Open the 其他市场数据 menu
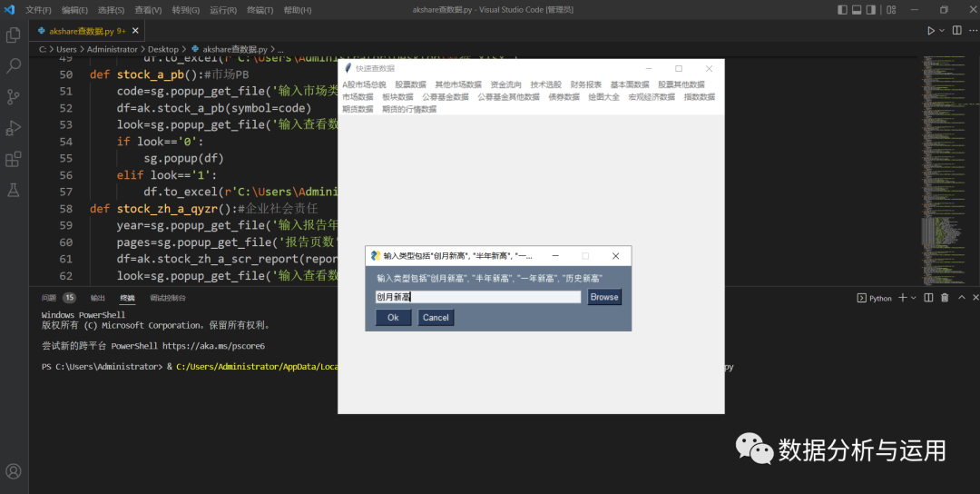This screenshot has height=494, width=980. (x=458, y=84)
